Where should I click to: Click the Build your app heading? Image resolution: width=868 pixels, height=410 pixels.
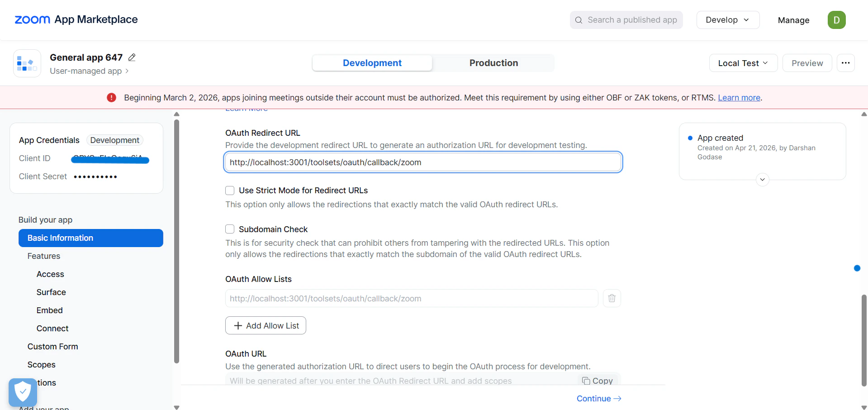tap(45, 220)
